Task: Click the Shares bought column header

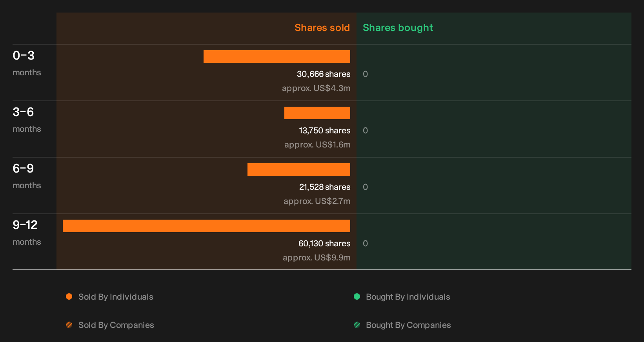Action: click(398, 28)
